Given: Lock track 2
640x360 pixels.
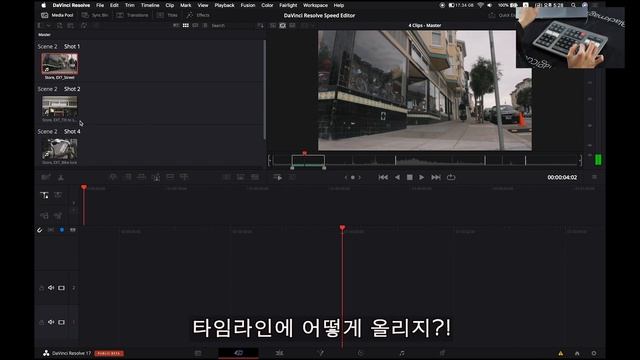Looking at the screenshot, I should click(x=41, y=288).
